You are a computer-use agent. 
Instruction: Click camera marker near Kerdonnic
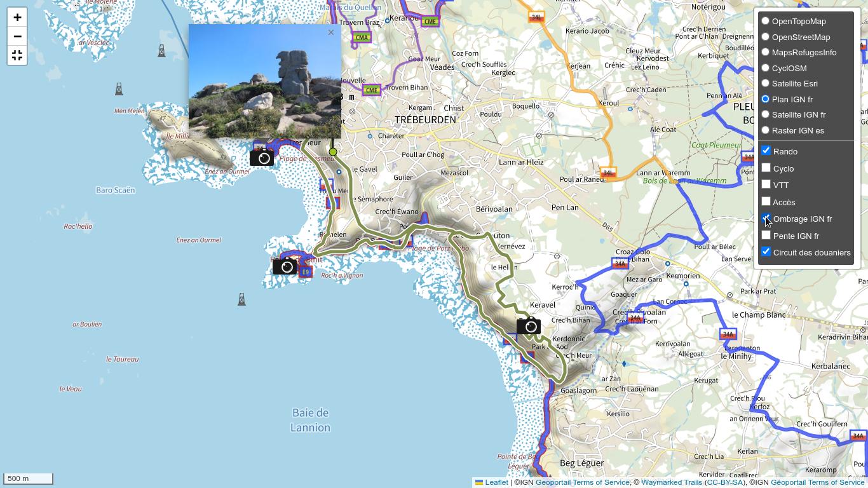(528, 326)
